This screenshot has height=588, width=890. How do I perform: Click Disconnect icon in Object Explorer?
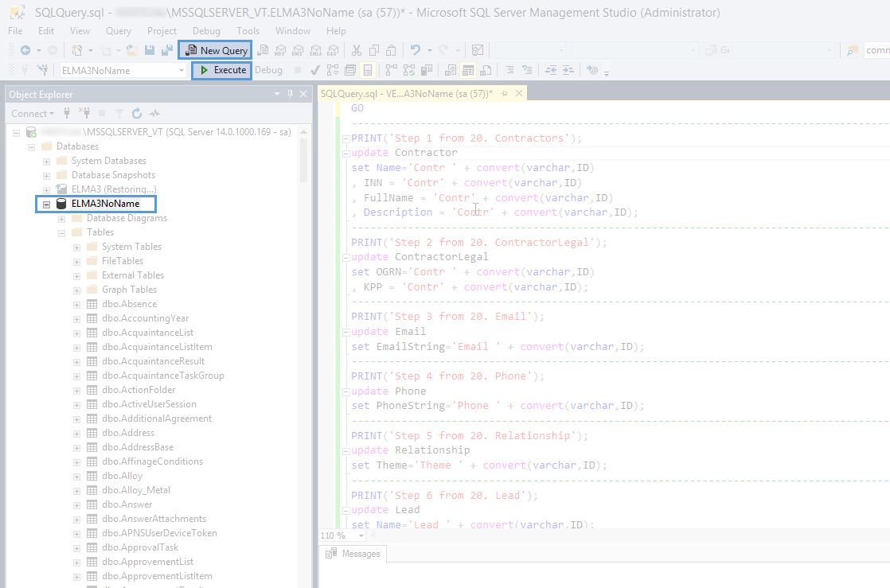84,114
